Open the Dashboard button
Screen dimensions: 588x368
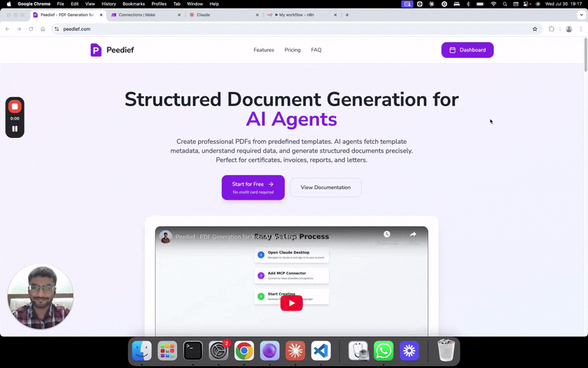[467, 50]
